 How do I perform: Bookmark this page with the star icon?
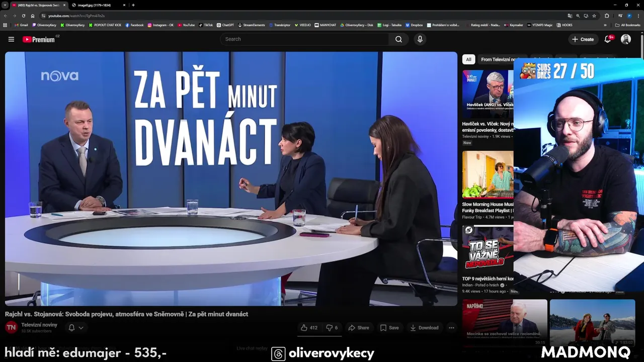[x=594, y=16]
